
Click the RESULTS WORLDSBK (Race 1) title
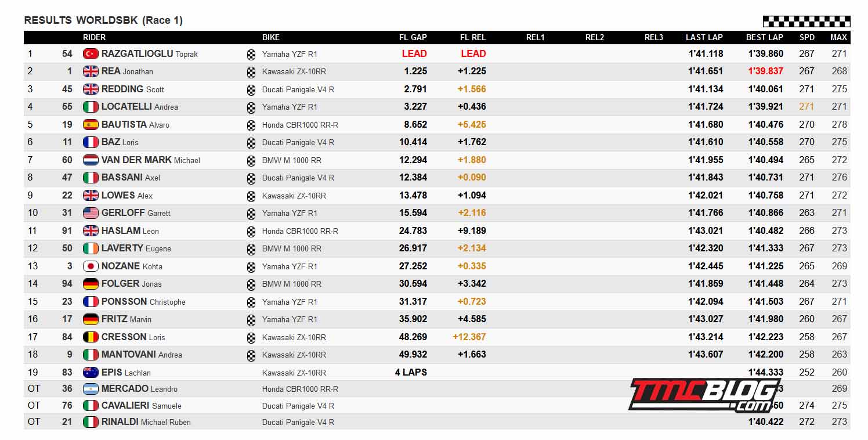(103, 20)
